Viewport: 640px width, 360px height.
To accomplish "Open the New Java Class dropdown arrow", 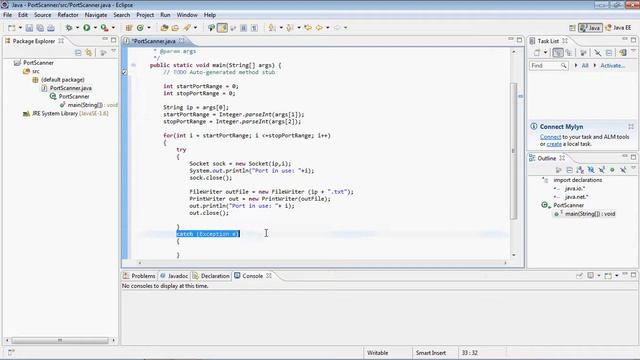I will click(x=149, y=28).
